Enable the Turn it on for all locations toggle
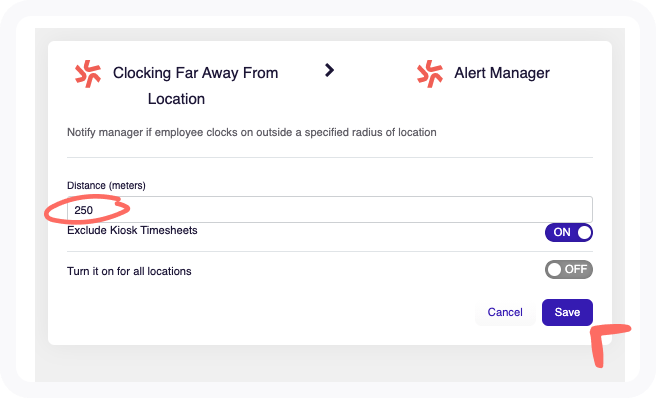Viewport: 656px width, 398px height. 569,269
